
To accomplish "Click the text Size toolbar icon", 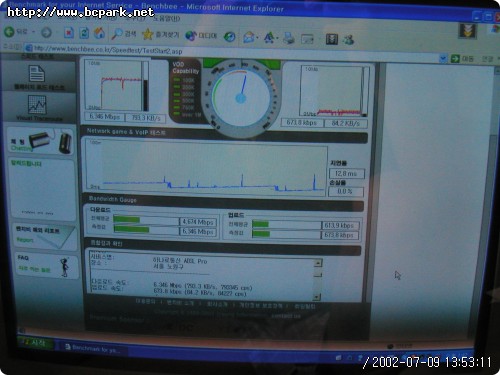I will [x=269, y=38].
